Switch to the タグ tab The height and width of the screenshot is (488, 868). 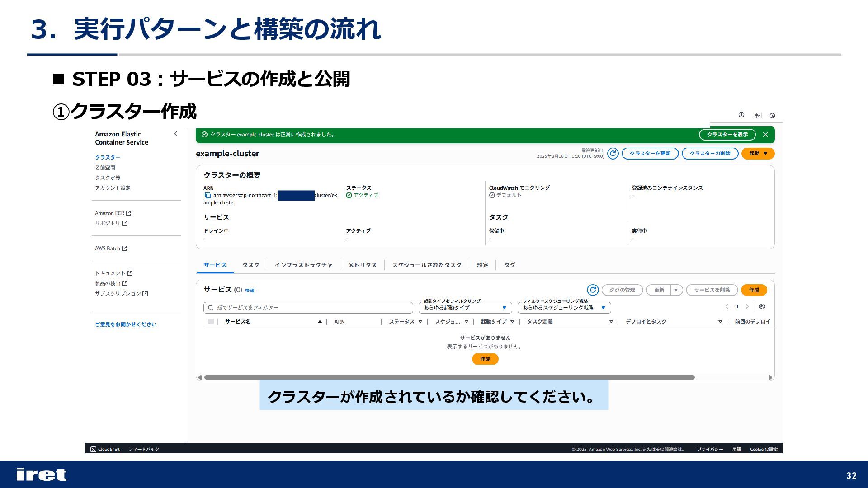(509, 265)
